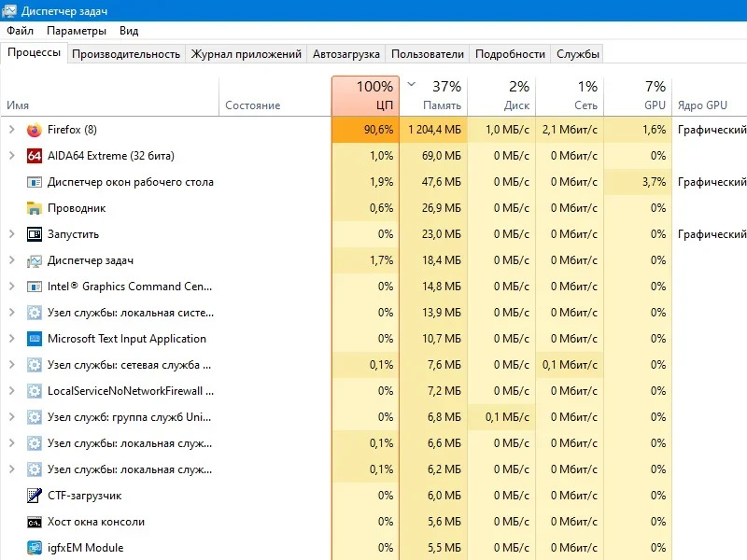Image resolution: width=747 pixels, height=560 pixels.
Task: Click the Проводник folder icon
Action: click(35, 208)
